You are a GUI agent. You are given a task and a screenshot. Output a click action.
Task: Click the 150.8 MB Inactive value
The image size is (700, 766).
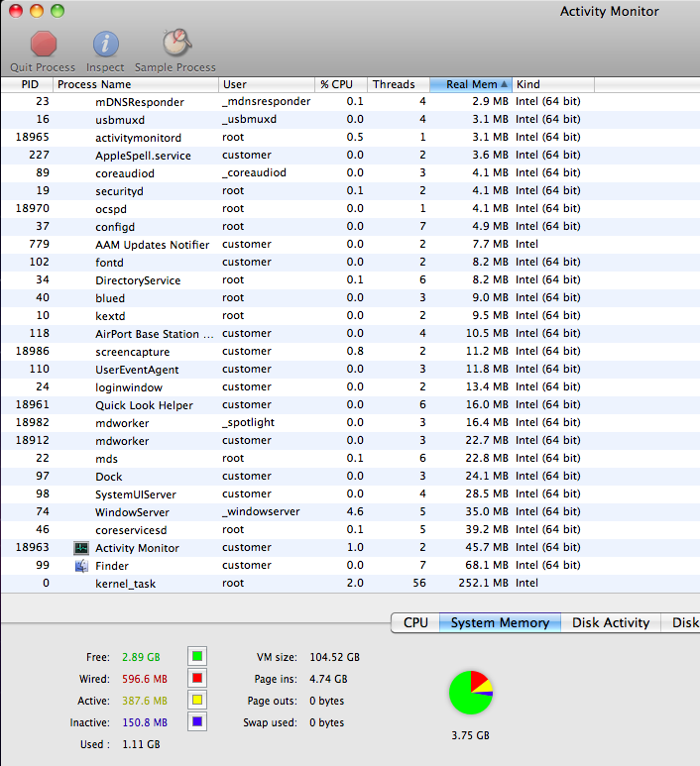pyautogui.click(x=145, y=722)
